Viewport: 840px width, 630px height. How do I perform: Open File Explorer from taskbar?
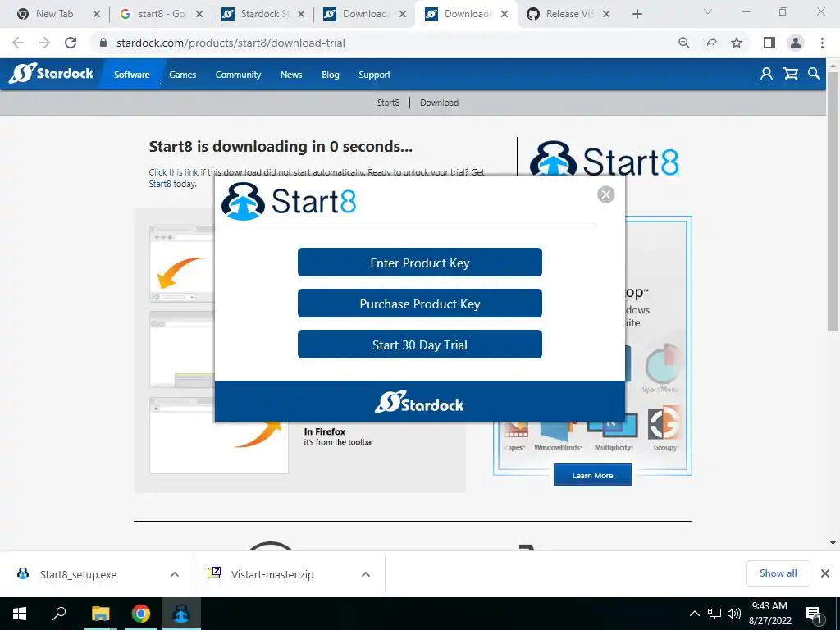[x=100, y=614]
